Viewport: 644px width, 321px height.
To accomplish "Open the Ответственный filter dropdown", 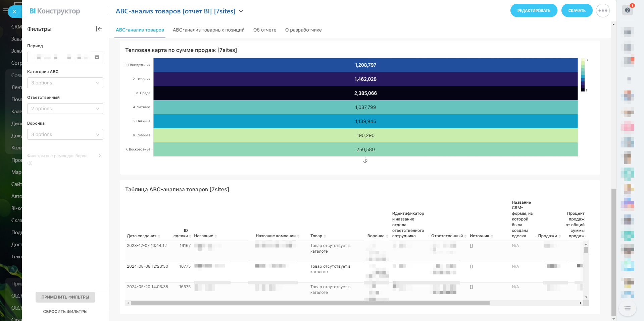I will [65, 109].
